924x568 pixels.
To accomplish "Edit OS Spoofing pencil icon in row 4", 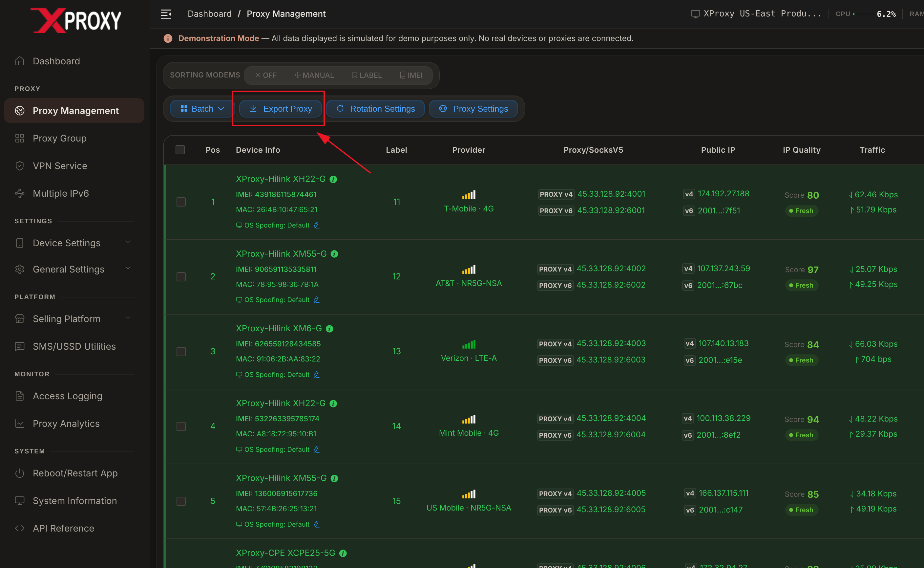I will (317, 449).
